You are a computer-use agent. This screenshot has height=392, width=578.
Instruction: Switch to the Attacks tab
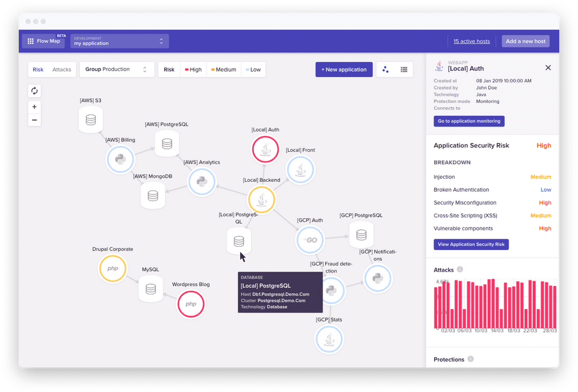tap(61, 69)
